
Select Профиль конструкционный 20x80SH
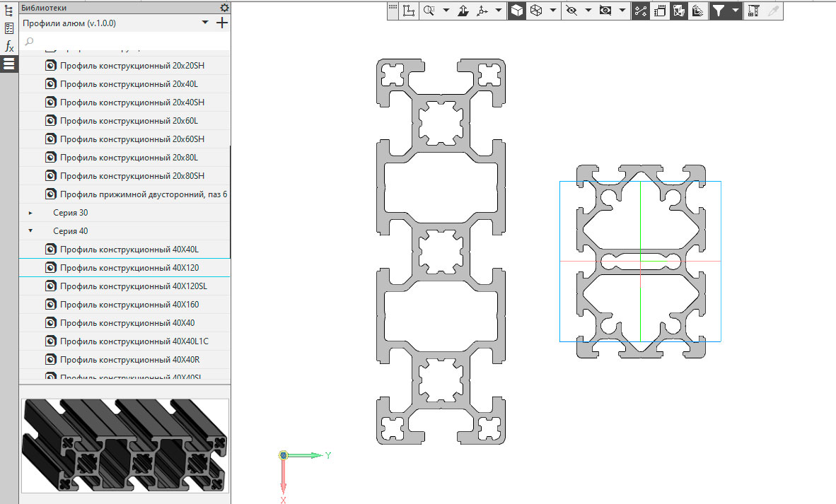click(132, 176)
